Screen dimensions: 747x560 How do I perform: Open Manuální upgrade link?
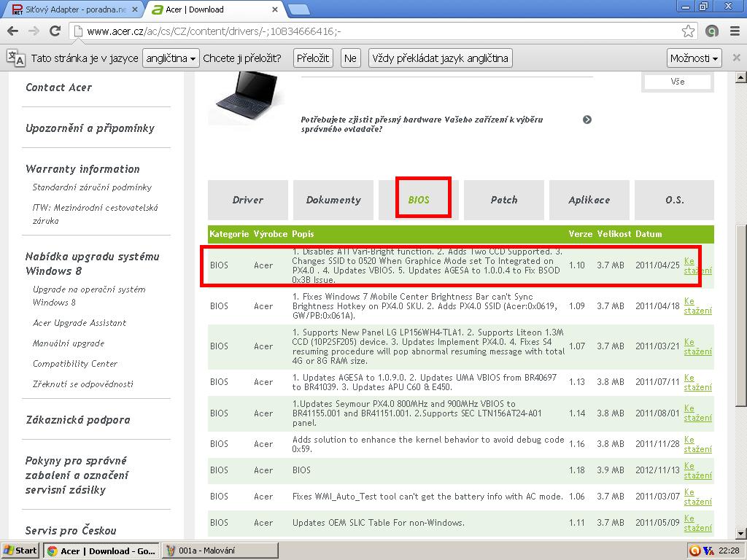(68, 343)
